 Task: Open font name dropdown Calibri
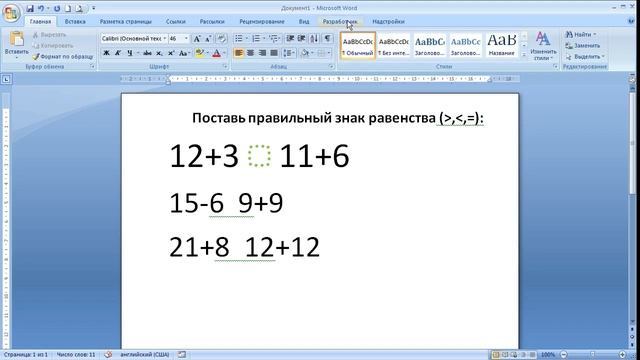click(x=164, y=39)
